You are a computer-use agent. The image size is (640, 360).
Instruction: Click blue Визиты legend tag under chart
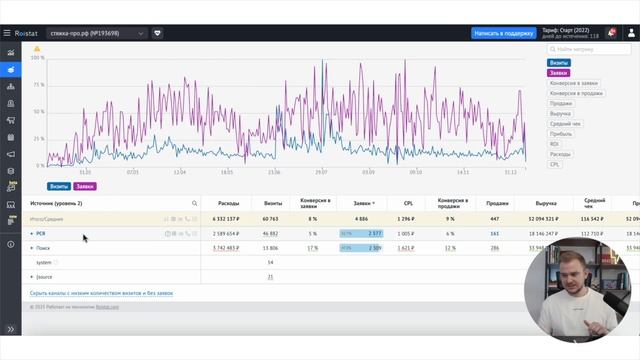[59, 187]
